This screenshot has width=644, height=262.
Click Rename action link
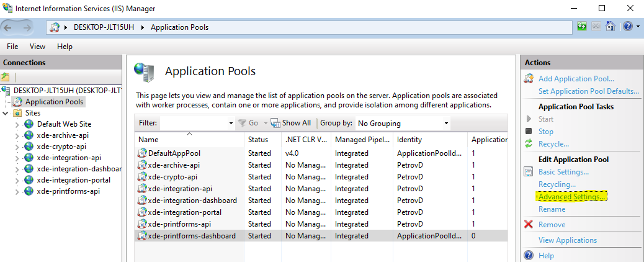pos(552,209)
